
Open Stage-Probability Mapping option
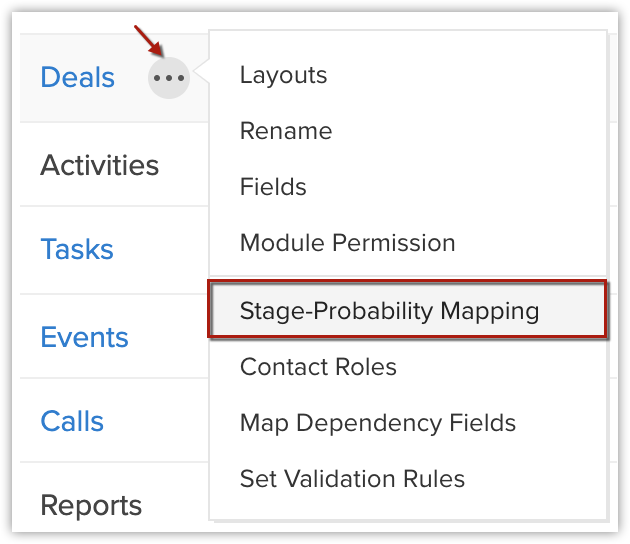(389, 311)
